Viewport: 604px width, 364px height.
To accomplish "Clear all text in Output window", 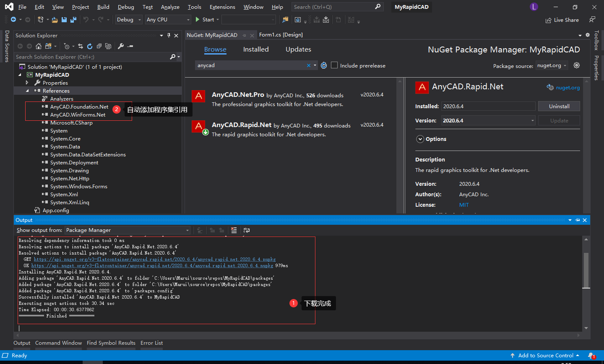I will pyautogui.click(x=234, y=230).
